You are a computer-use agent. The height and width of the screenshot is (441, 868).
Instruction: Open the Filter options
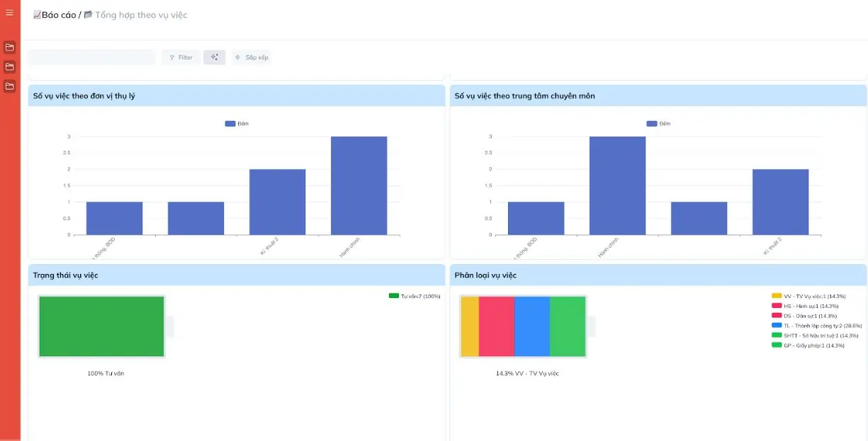181,57
